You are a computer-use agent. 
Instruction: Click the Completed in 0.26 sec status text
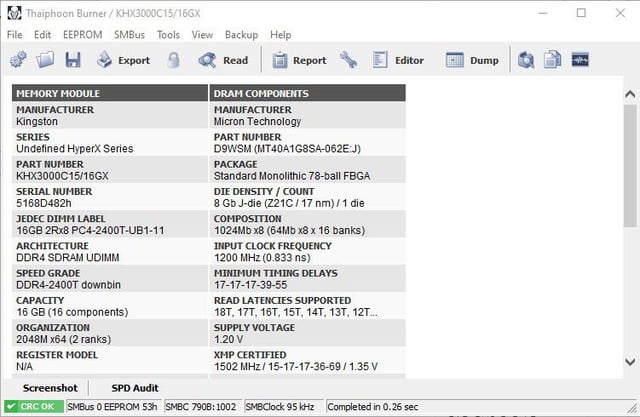[x=373, y=407]
